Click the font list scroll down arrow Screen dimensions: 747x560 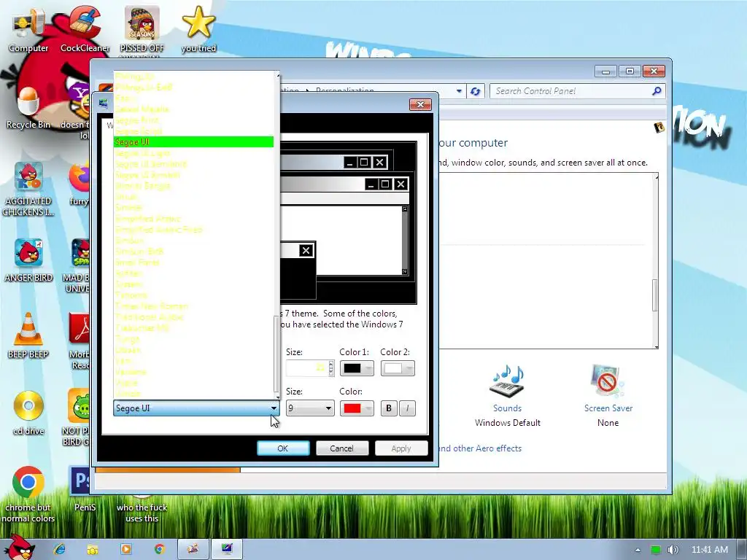(x=276, y=396)
